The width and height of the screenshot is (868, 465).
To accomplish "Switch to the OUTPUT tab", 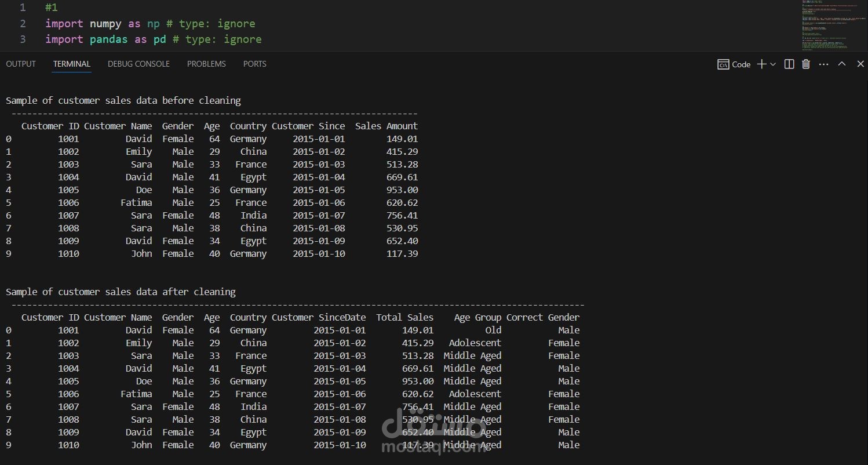I will pos(21,64).
